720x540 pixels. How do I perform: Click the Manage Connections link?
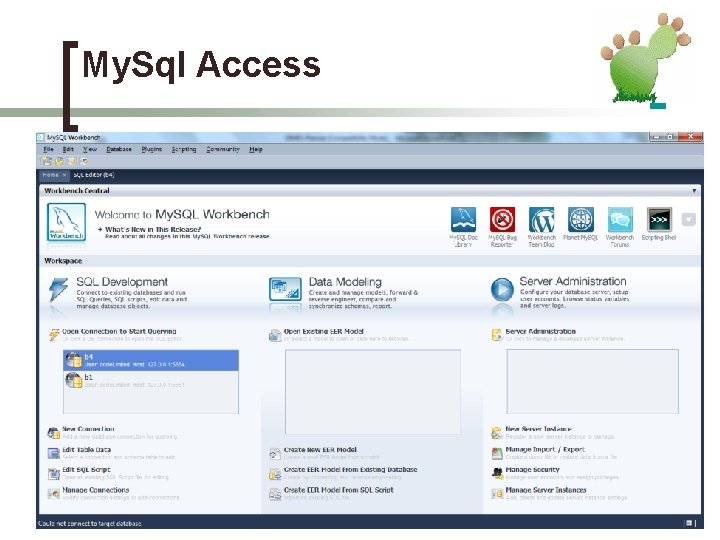coord(96,490)
